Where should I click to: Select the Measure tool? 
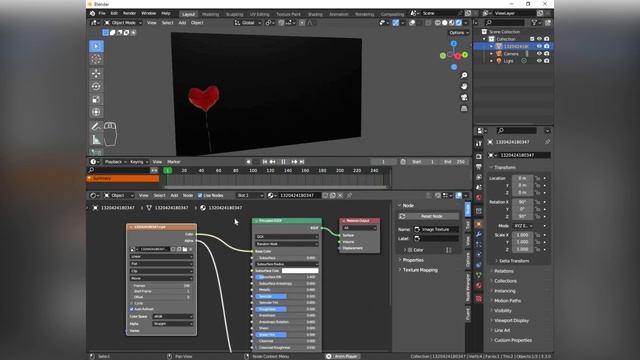[x=96, y=140]
